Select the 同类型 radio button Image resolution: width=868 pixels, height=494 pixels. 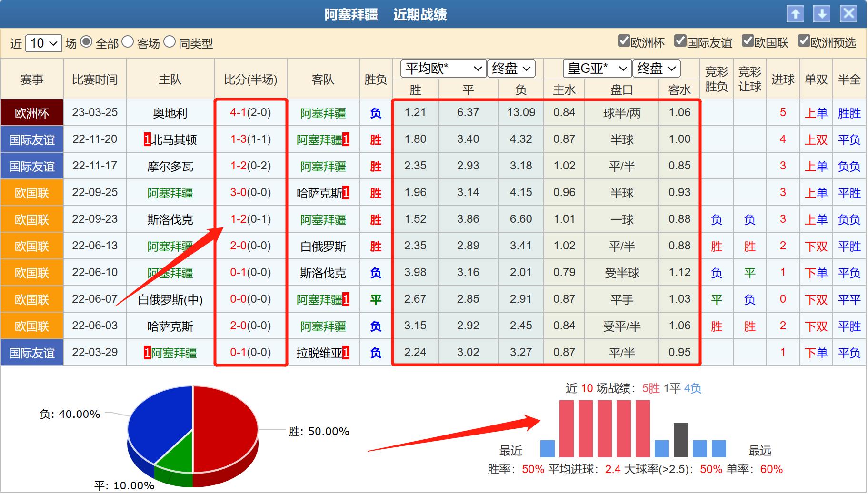pos(169,43)
